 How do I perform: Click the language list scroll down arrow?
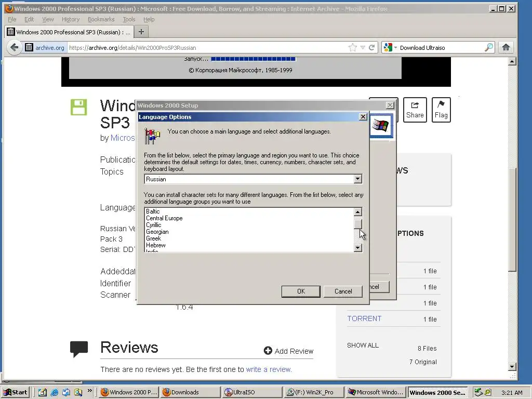[357, 248]
